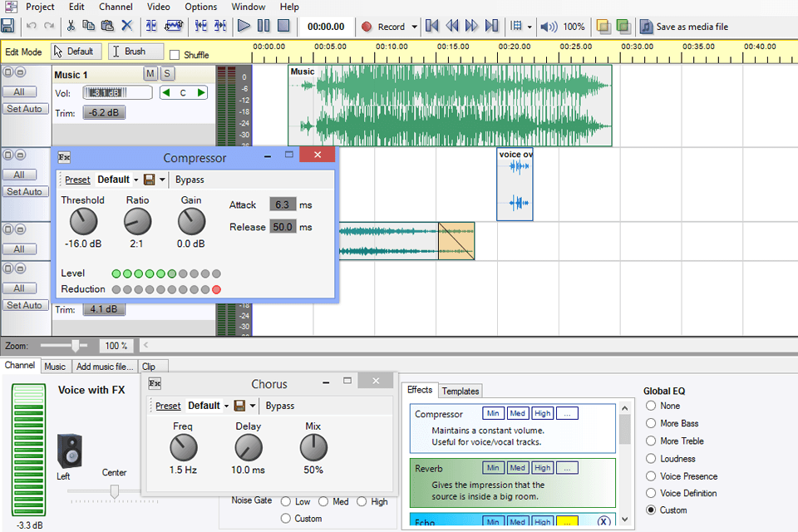Image resolution: width=798 pixels, height=532 pixels.
Task: Click the Stop playback icon
Action: click(283, 27)
